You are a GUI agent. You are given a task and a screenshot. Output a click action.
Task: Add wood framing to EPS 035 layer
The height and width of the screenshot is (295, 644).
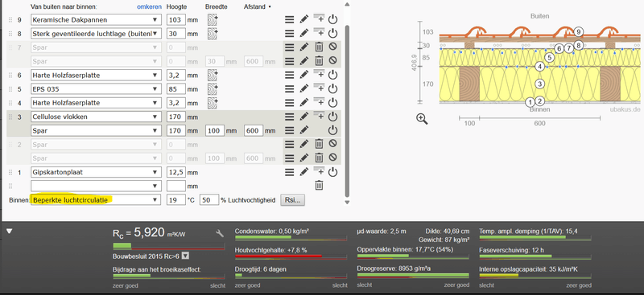click(x=213, y=89)
